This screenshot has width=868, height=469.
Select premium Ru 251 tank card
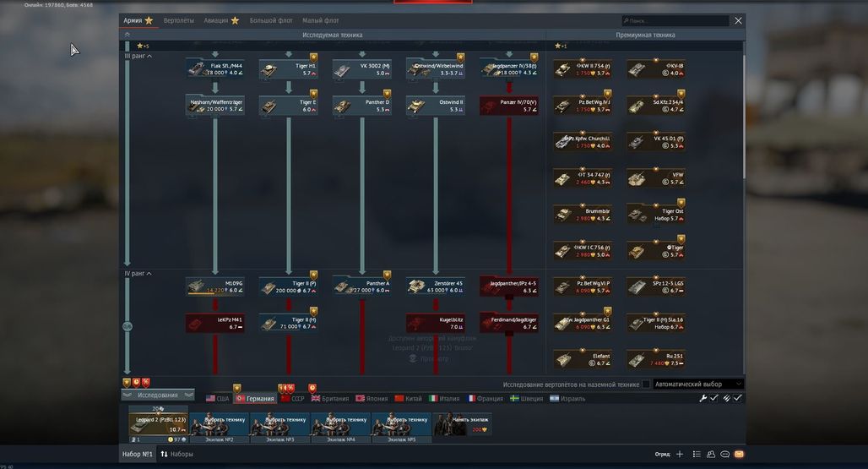656,359
